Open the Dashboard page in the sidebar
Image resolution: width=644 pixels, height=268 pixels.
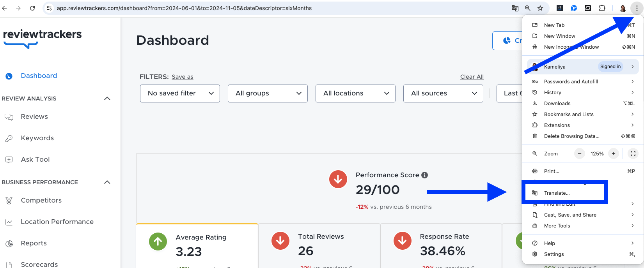39,76
